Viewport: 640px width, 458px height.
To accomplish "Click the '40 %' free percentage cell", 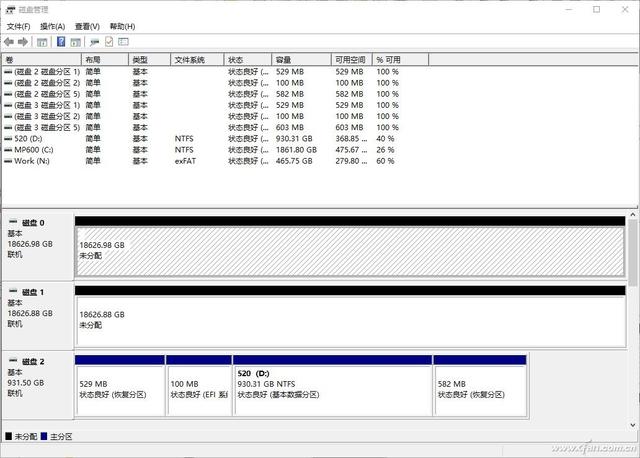I will [385, 139].
